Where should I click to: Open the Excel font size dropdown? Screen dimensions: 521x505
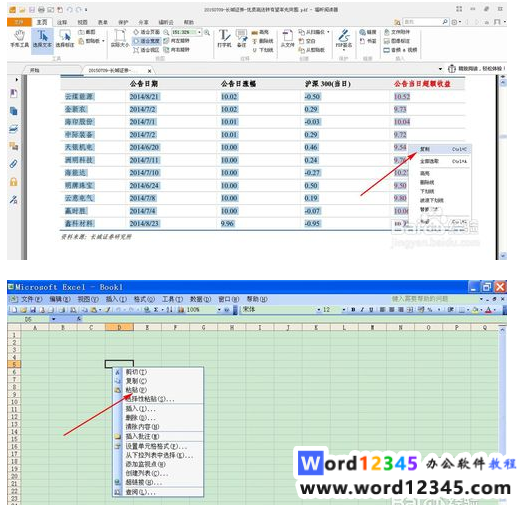(344, 310)
